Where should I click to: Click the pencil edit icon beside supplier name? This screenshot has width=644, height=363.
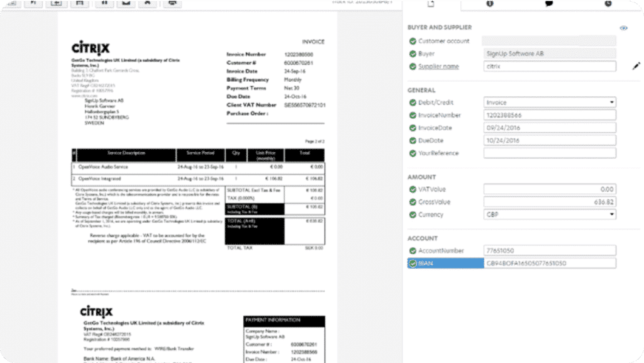coord(636,66)
